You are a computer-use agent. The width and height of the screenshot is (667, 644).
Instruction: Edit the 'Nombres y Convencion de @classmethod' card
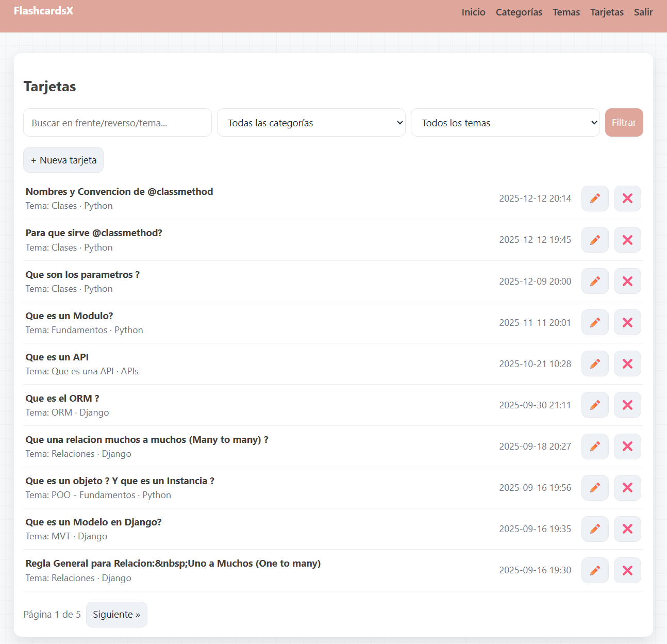[x=595, y=199]
